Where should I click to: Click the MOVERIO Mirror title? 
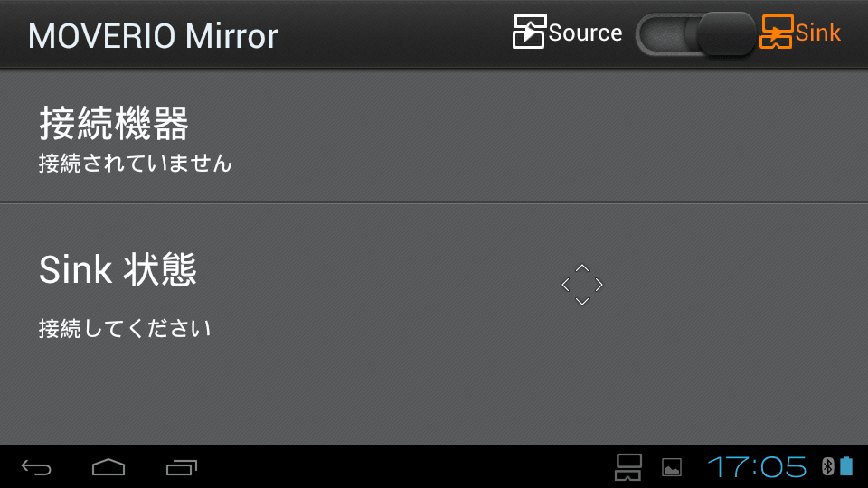click(x=154, y=36)
